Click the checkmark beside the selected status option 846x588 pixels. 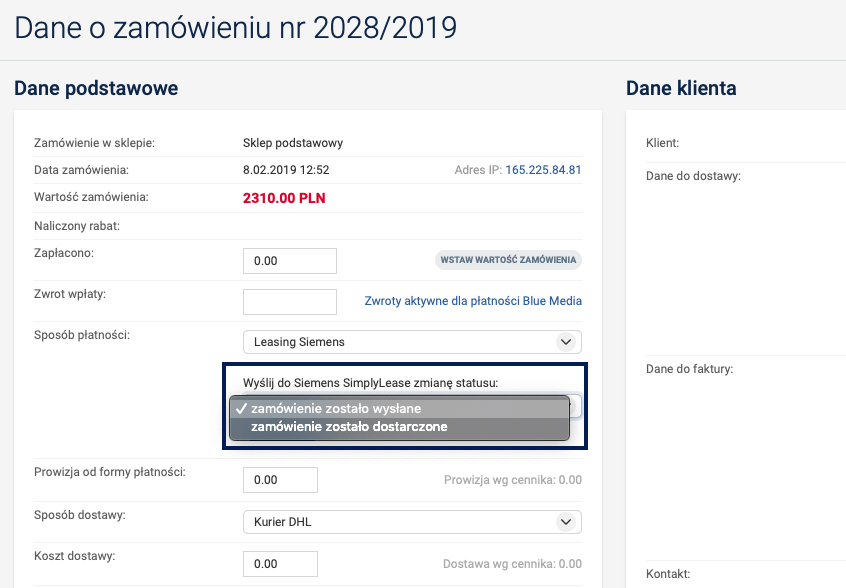(x=241, y=408)
